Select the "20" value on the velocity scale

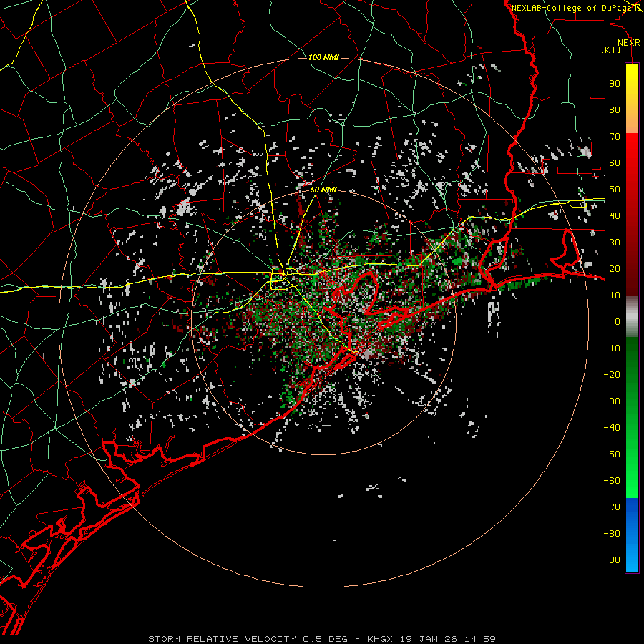pos(615,269)
